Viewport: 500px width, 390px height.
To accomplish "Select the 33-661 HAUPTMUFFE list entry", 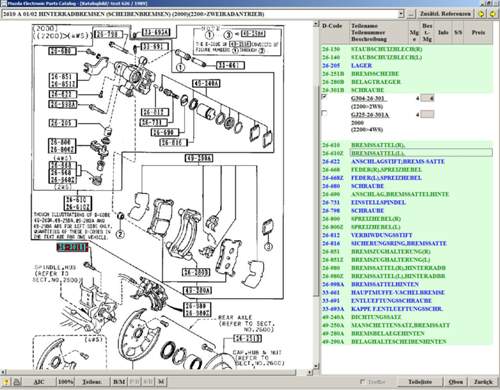I will (x=406, y=292).
